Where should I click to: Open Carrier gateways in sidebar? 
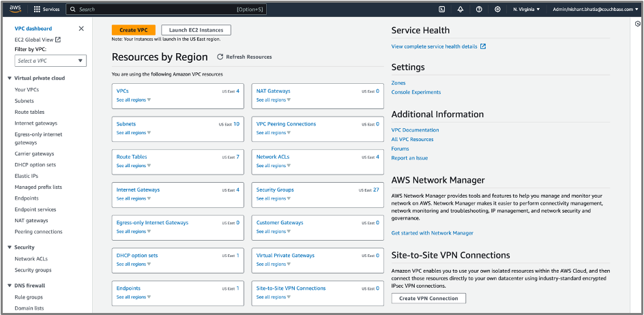coord(34,153)
